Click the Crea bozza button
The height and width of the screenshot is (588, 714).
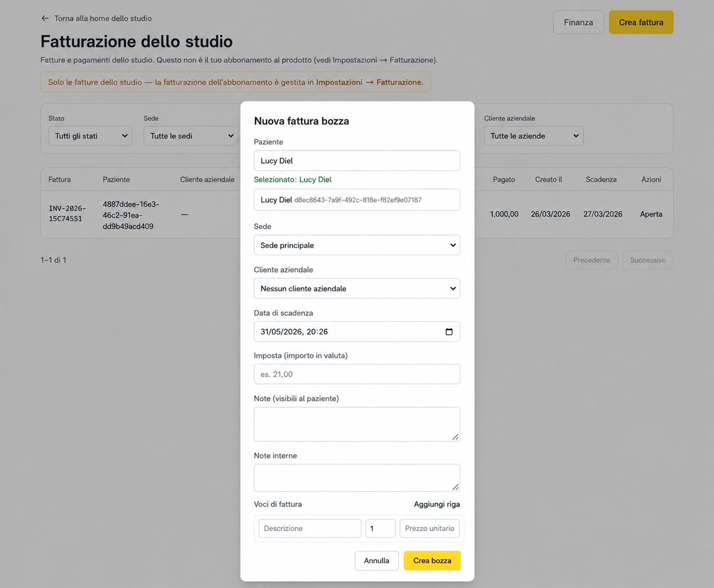(432, 561)
